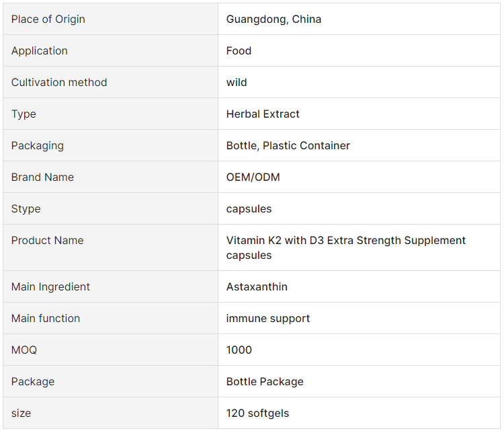Click Bottle, Plastic Container value
504x431 pixels.
coord(288,146)
